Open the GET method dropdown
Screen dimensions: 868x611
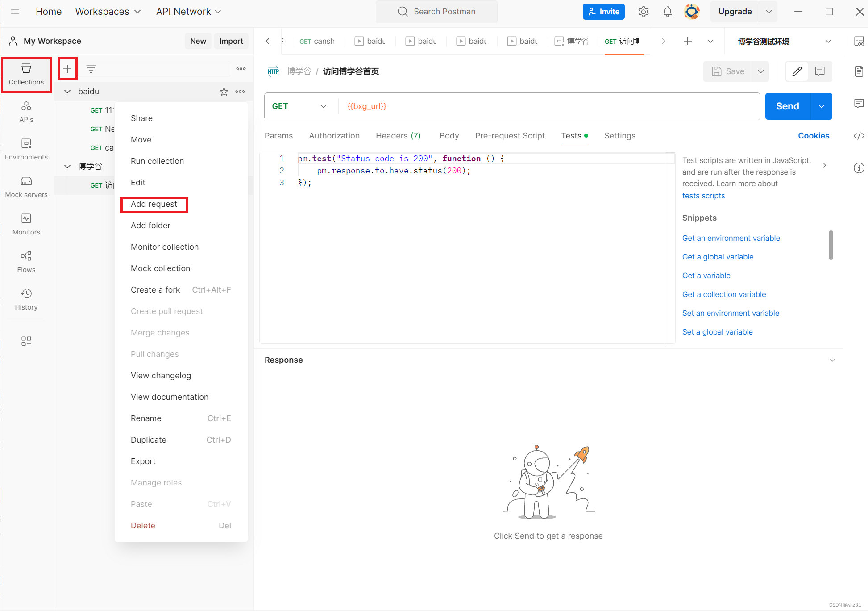click(300, 106)
